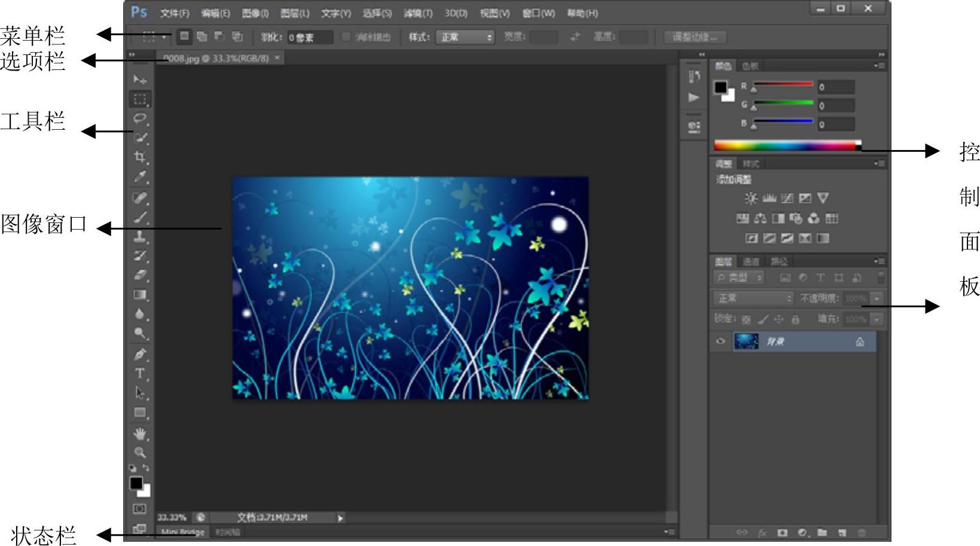980x546 pixels.
Task: Open status bar info arrow menu
Action: click(341, 518)
